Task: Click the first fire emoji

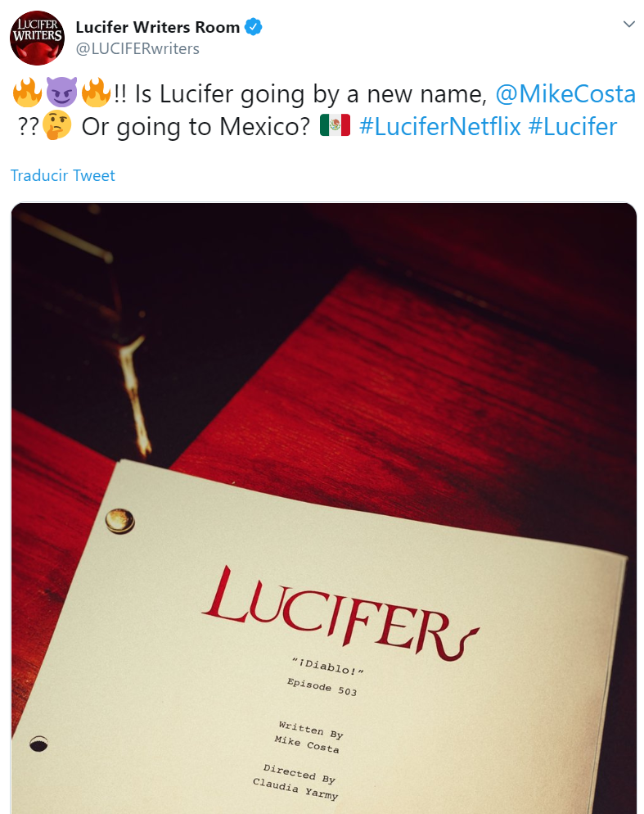Action: [27, 93]
